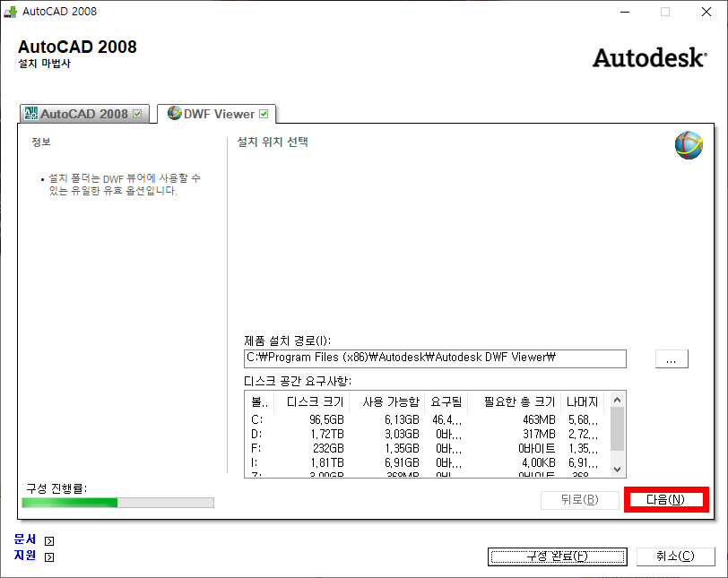Click the 463MB required total cell
Viewport: 728px width, 578px height.
[x=539, y=419]
